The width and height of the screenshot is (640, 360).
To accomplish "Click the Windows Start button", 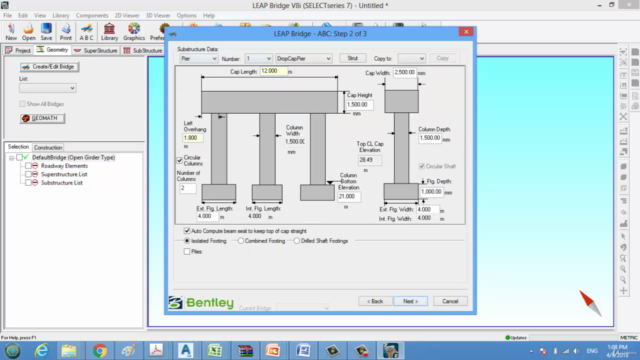I will [x=13, y=351].
